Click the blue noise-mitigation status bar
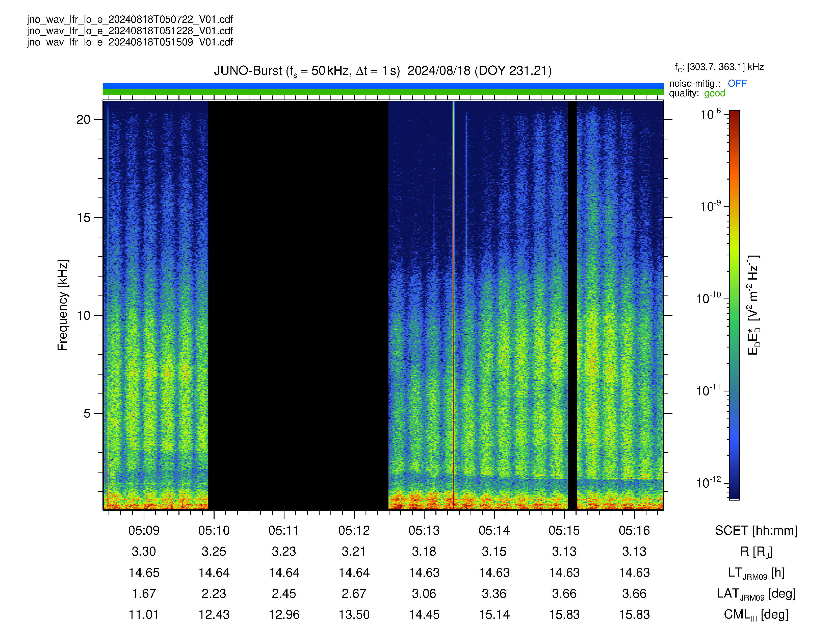Image resolution: width=833 pixels, height=644 pixels. (383, 86)
